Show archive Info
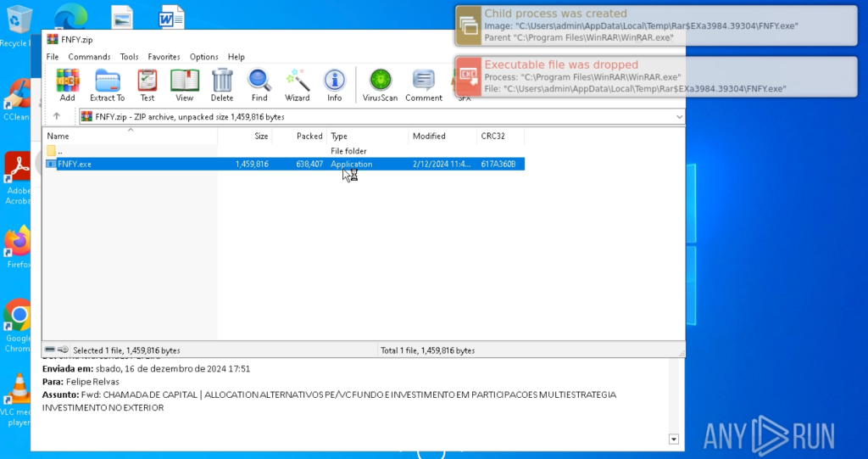This screenshot has height=459, width=868. pyautogui.click(x=335, y=85)
